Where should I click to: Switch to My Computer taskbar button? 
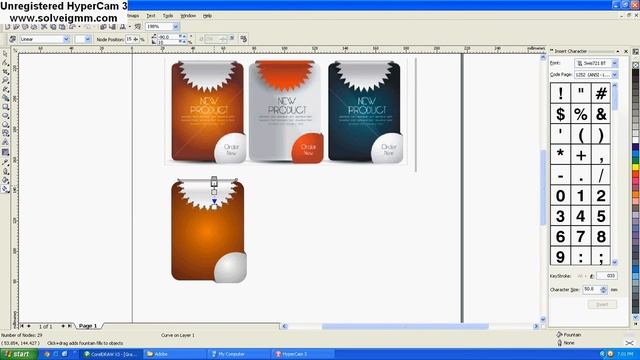point(238,354)
